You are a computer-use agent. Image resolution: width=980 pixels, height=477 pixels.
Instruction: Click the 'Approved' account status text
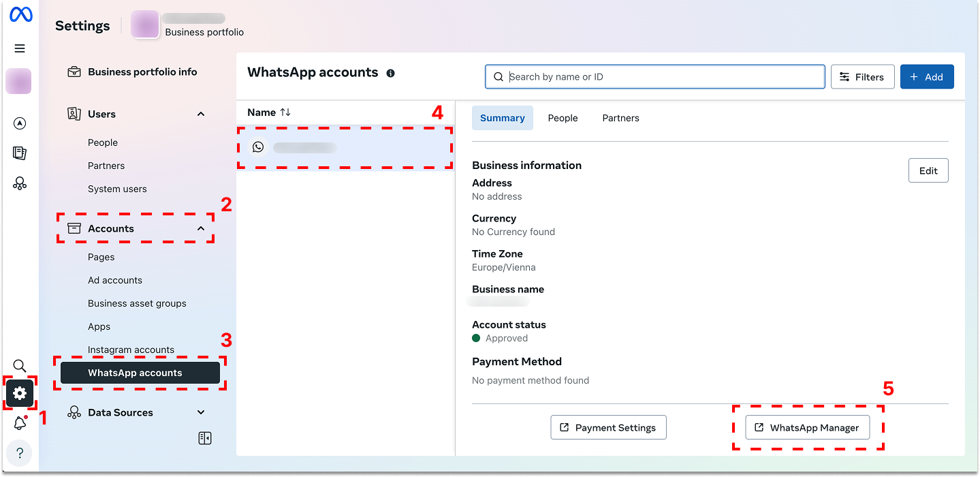pyautogui.click(x=507, y=338)
